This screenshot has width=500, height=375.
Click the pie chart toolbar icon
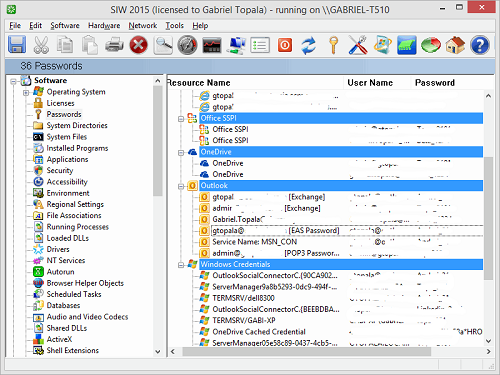point(431,45)
